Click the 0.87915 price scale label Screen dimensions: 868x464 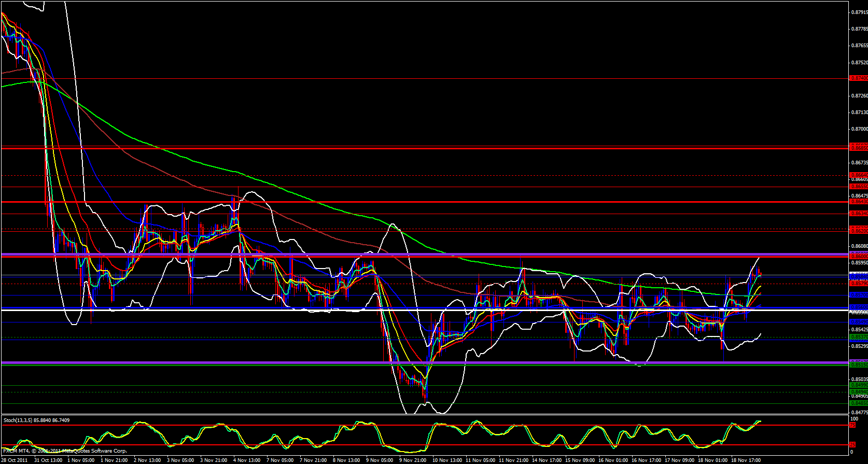[x=860, y=12]
